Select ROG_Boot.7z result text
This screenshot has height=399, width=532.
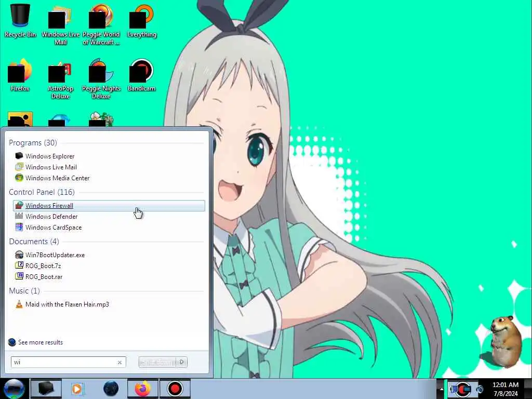click(43, 265)
